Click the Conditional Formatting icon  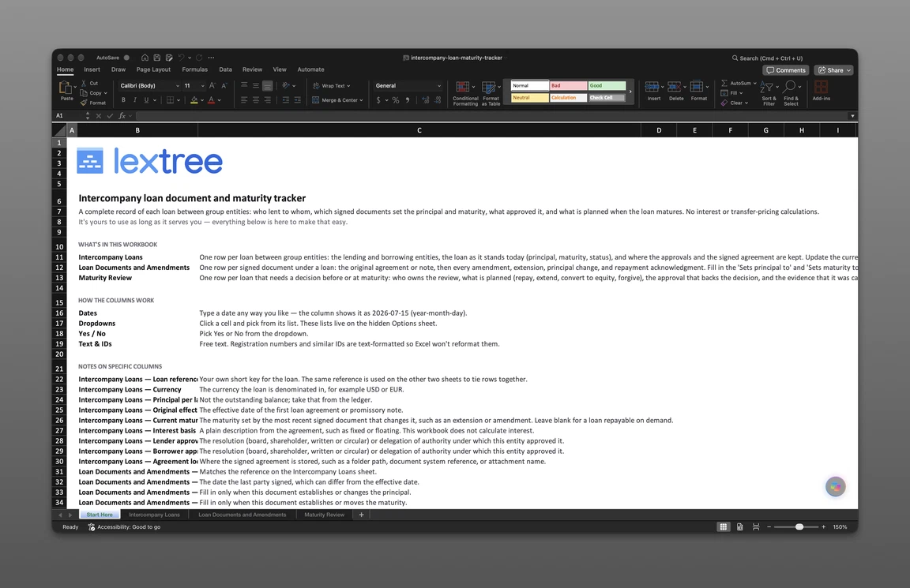pos(463,88)
